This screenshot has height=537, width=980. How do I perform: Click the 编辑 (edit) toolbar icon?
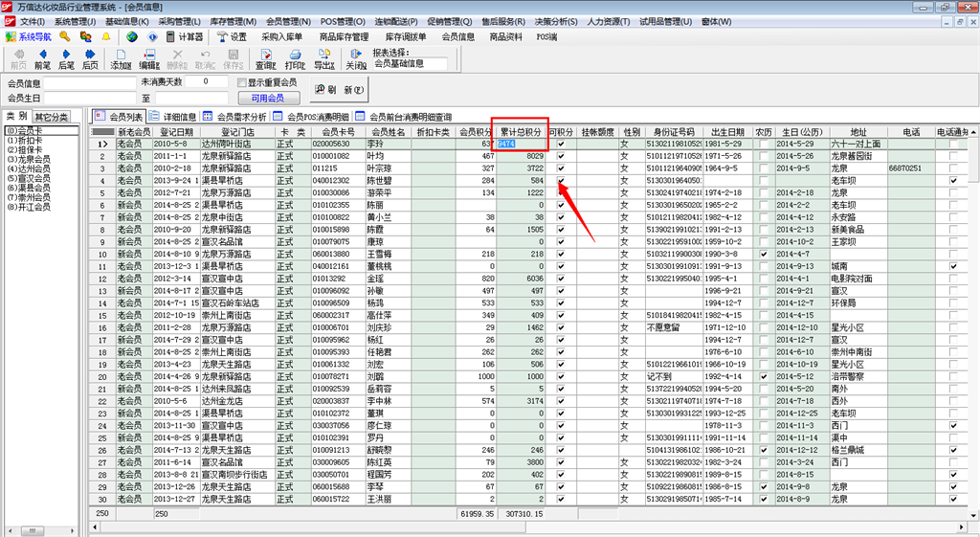click(x=148, y=59)
